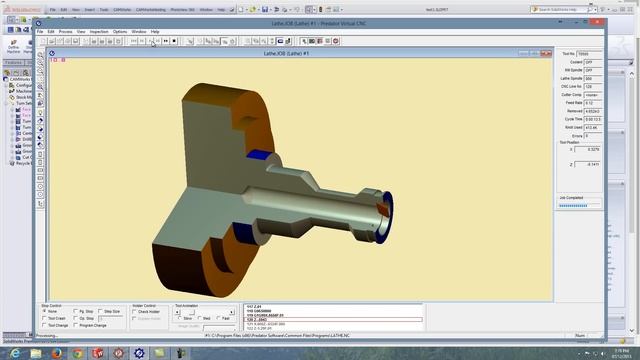Click the blue gear icon on the taskbar
The width and height of the screenshot is (640, 360).
(x=139, y=353)
